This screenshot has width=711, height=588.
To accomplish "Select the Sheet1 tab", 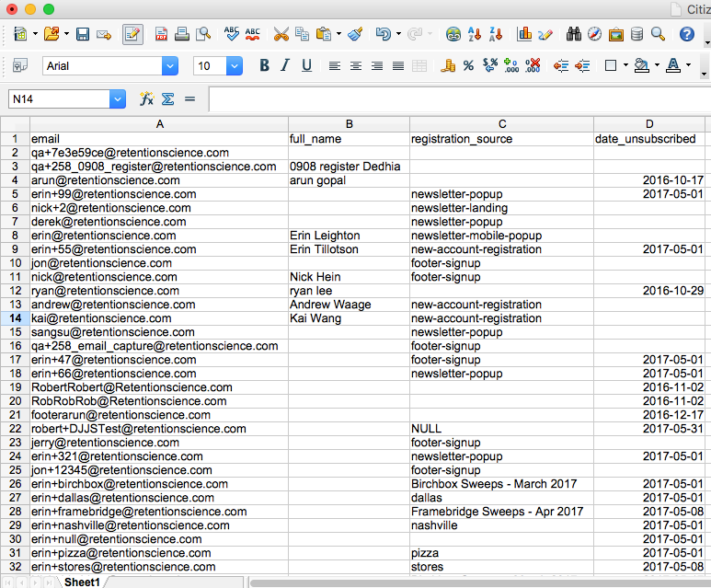I will [82, 582].
